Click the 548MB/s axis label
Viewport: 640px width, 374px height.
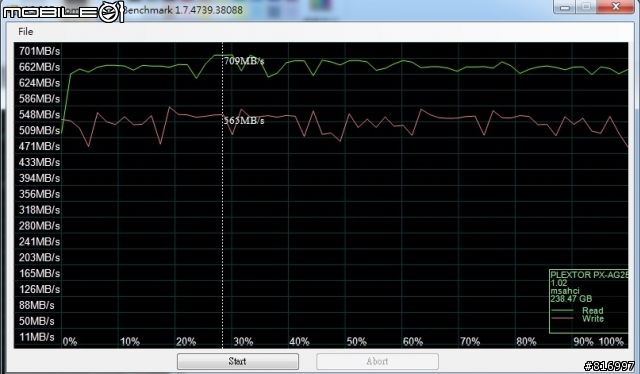pos(39,115)
